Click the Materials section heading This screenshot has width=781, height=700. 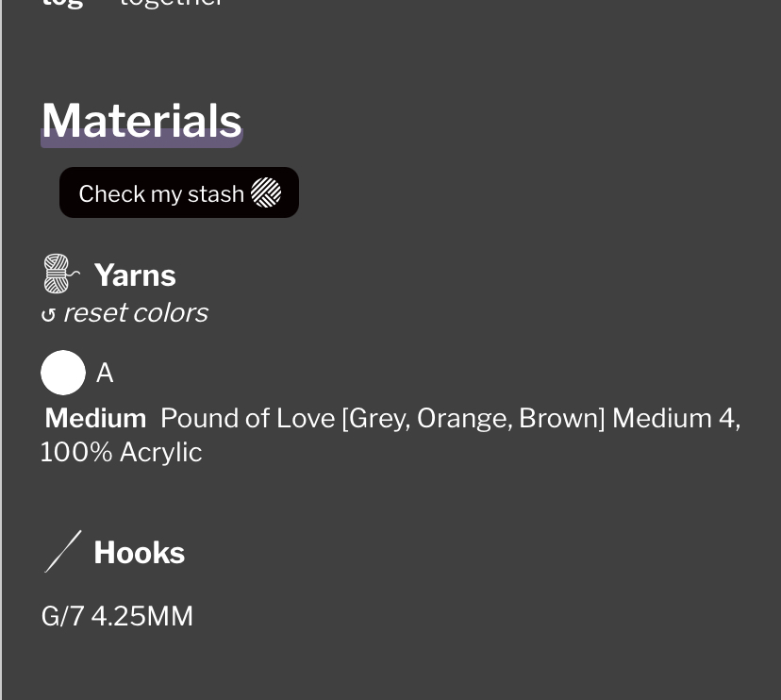(x=141, y=120)
